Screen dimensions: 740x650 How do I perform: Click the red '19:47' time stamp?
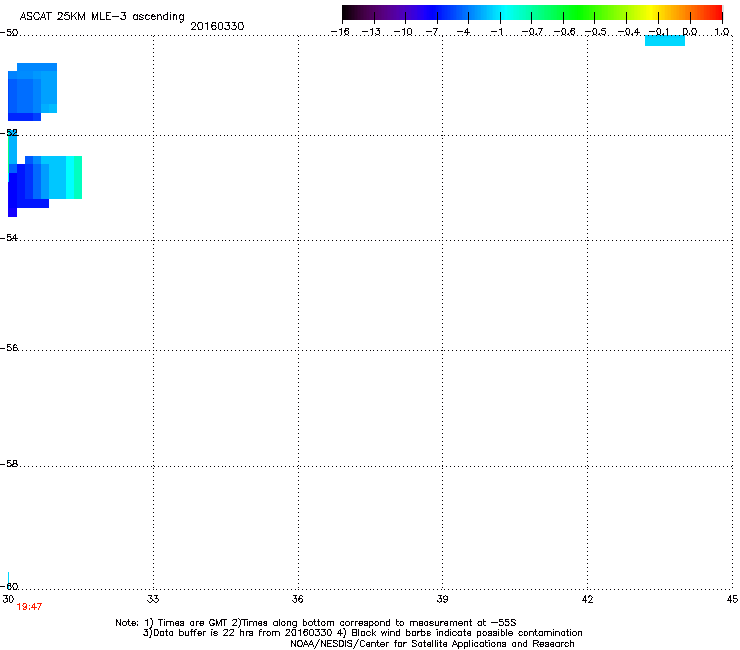click(x=29, y=607)
